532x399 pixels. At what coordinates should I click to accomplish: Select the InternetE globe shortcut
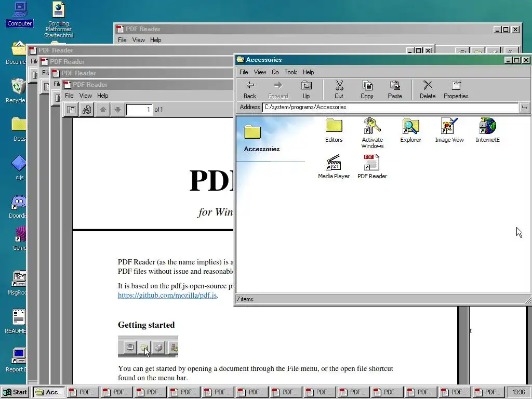tap(487, 130)
